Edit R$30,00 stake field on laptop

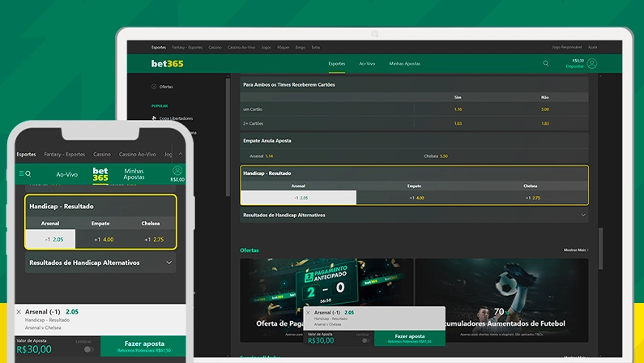tap(321, 340)
